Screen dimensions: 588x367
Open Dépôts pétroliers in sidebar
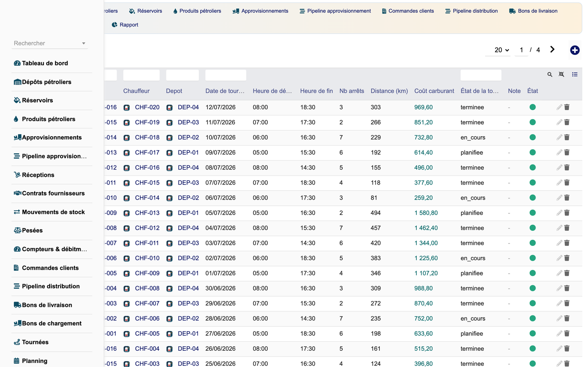click(x=46, y=82)
